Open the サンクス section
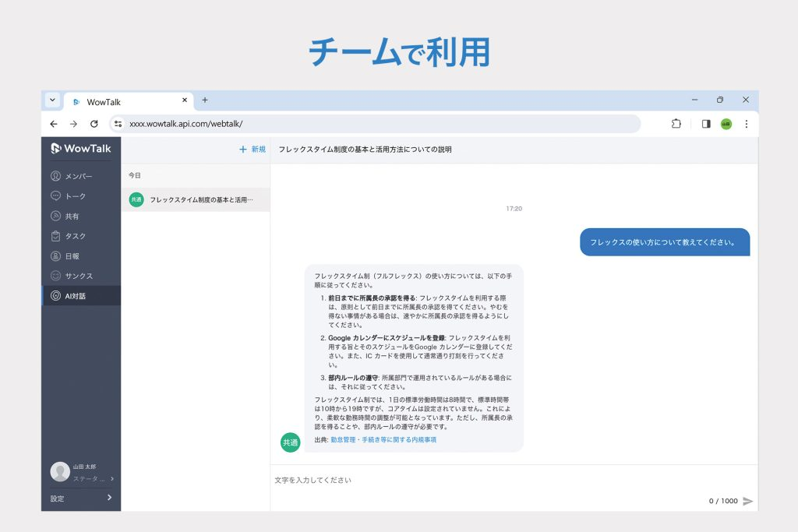Image resolution: width=798 pixels, height=532 pixels. (x=77, y=275)
